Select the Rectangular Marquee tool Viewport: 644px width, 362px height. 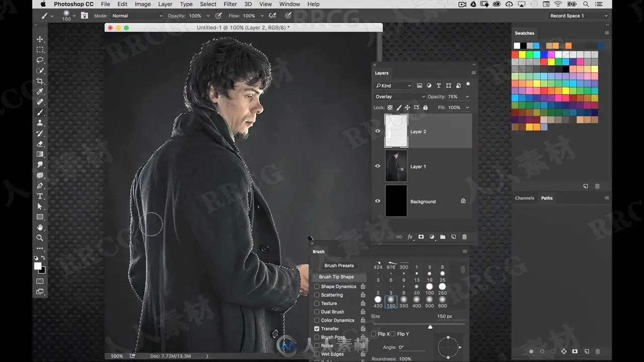[x=40, y=50]
